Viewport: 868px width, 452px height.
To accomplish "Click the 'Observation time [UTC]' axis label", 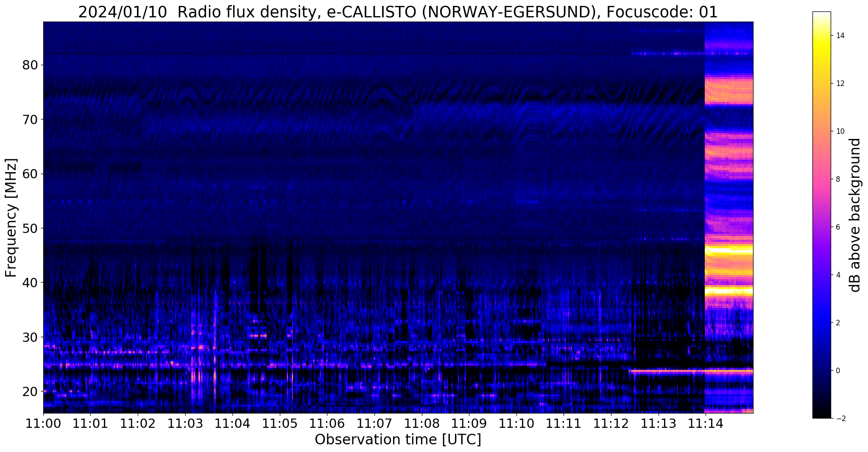I will 398,440.
